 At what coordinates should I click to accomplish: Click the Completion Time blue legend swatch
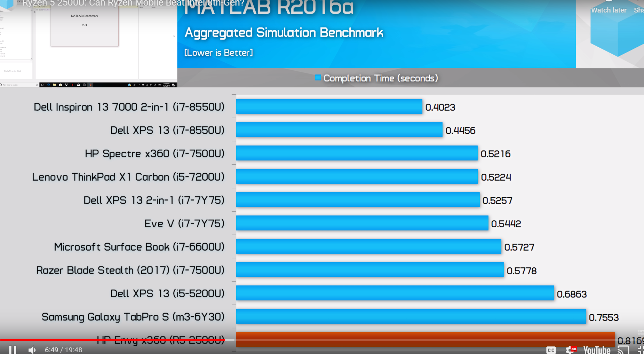[318, 78]
